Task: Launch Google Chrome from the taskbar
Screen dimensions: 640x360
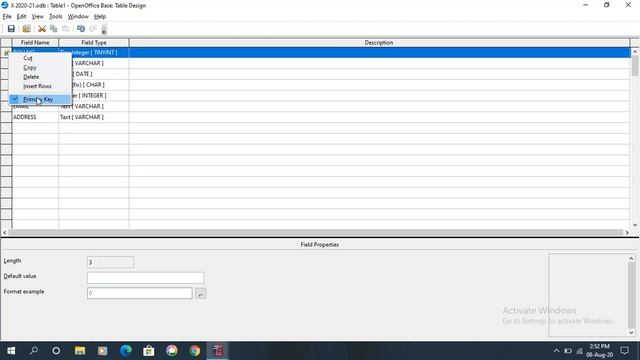Action: click(195, 351)
